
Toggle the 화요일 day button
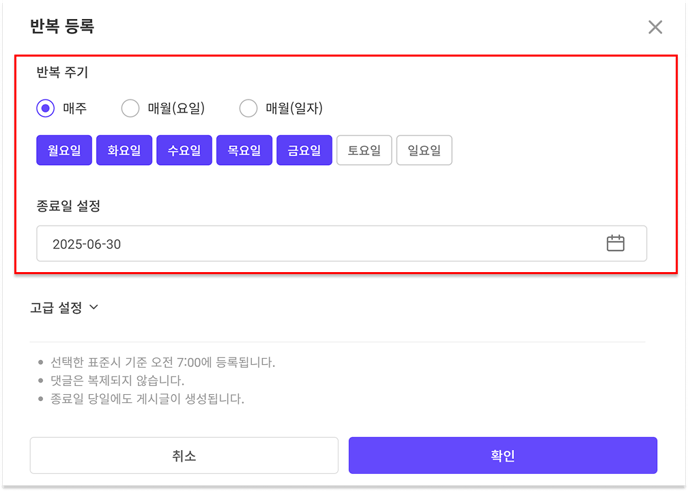coord(124,150)
